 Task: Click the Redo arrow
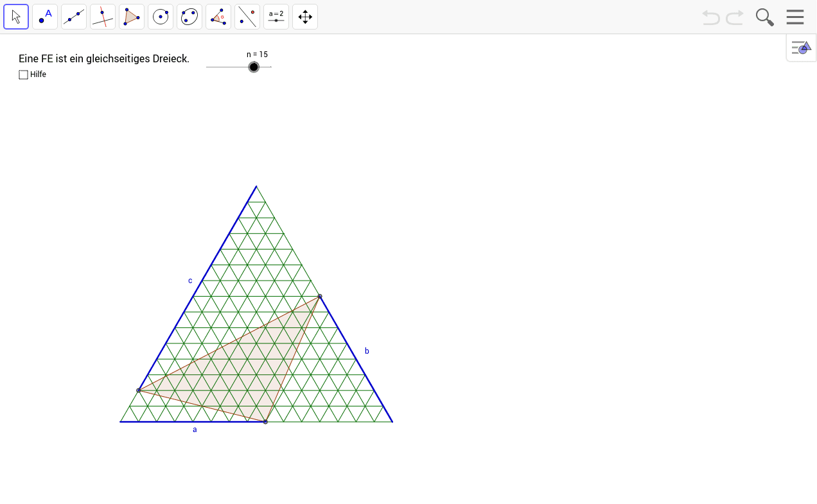735,17
